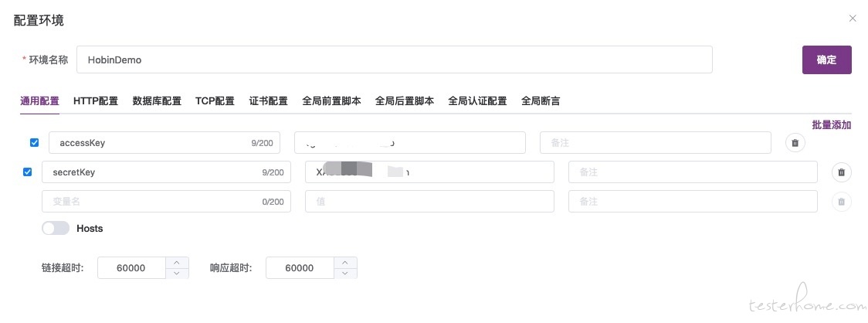Click the empty 值 field

[x=429, y=202]
